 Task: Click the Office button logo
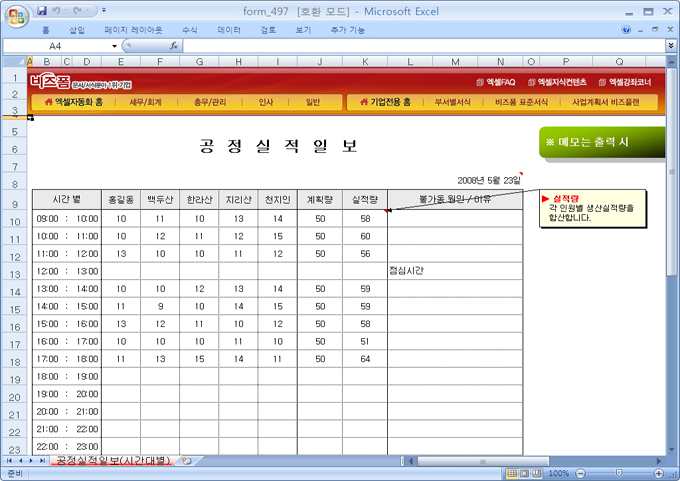click(15, 16)
